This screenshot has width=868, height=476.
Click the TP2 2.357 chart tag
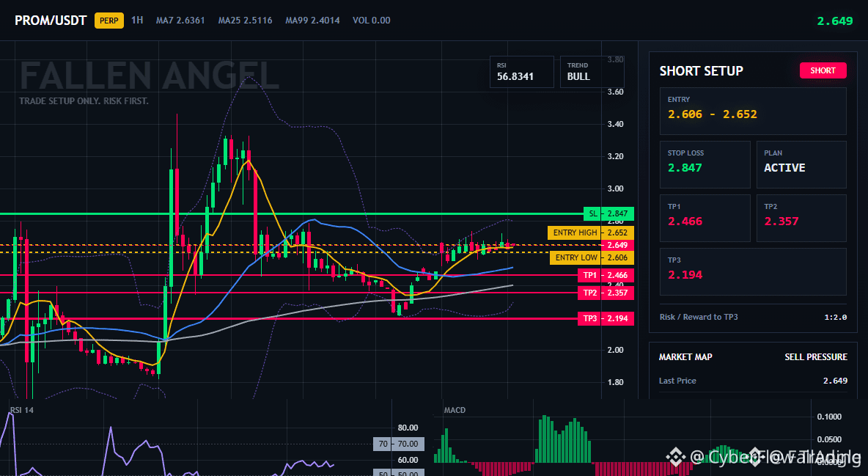[x=606, y=293]
